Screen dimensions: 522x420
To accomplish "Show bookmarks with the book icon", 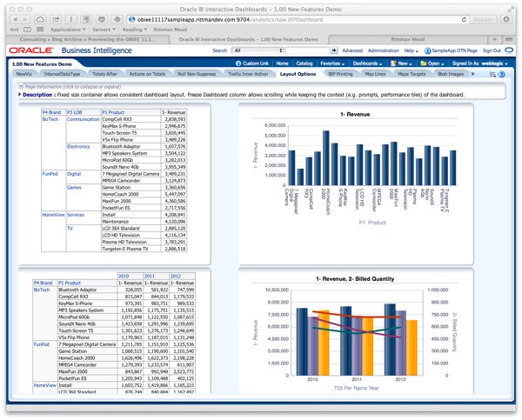I will click(27, 30).
